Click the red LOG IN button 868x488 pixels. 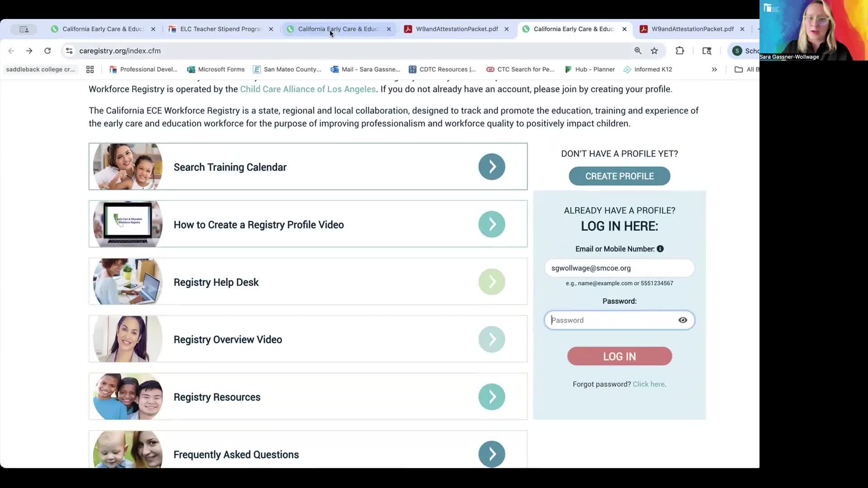(x=619, y=357)
